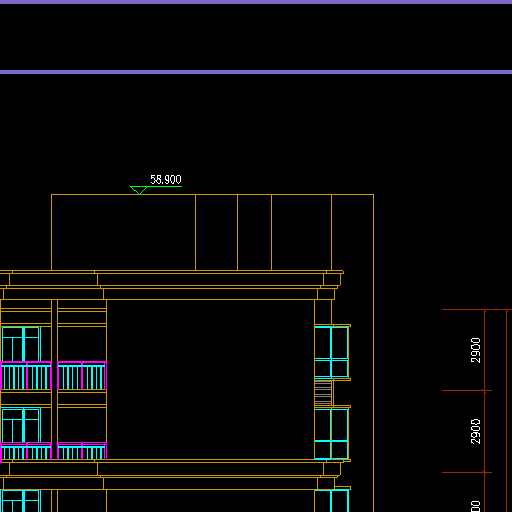Pick the upper purple horizontal line
The image size is (512, 512).
256,2
